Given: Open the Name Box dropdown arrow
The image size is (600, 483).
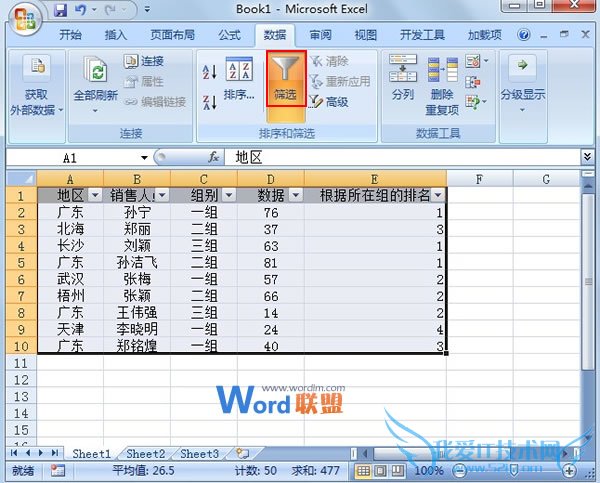Looking at the screenshot, I should (x=144, y=158).
